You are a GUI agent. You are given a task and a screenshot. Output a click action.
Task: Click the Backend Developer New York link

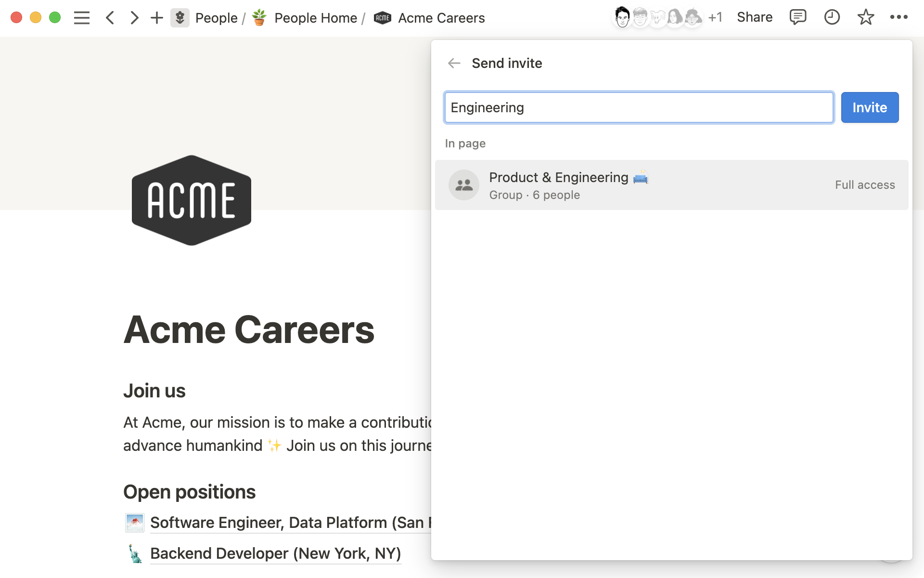pos(275,552)
